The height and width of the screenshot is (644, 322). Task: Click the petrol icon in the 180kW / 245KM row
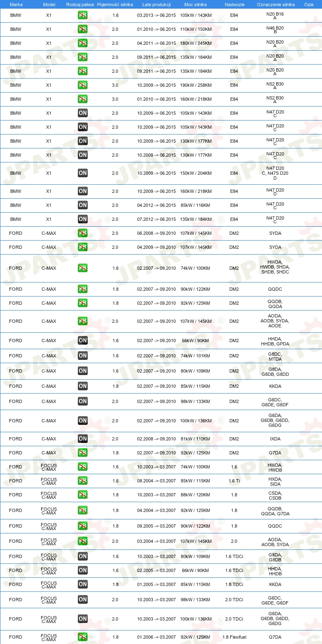click(x=83, y=44)
